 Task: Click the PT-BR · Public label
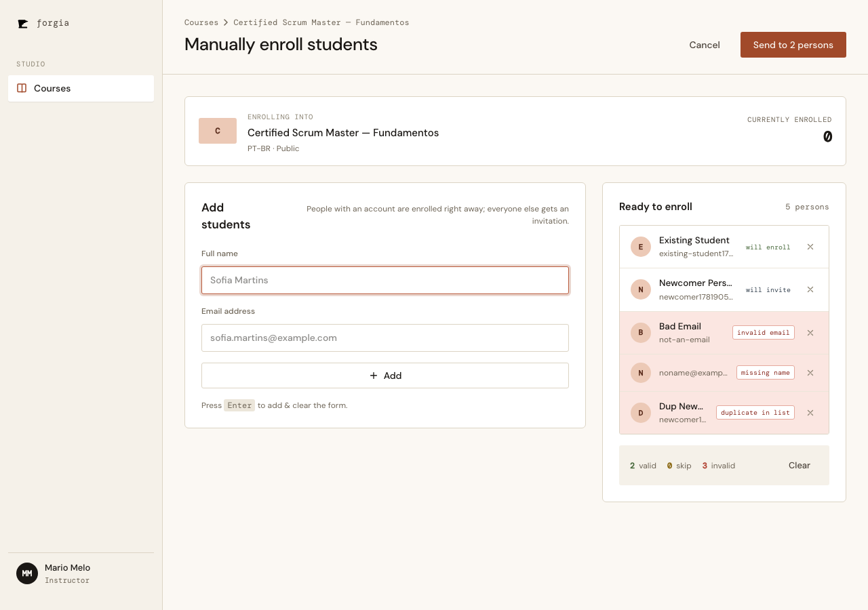point(273,148)
